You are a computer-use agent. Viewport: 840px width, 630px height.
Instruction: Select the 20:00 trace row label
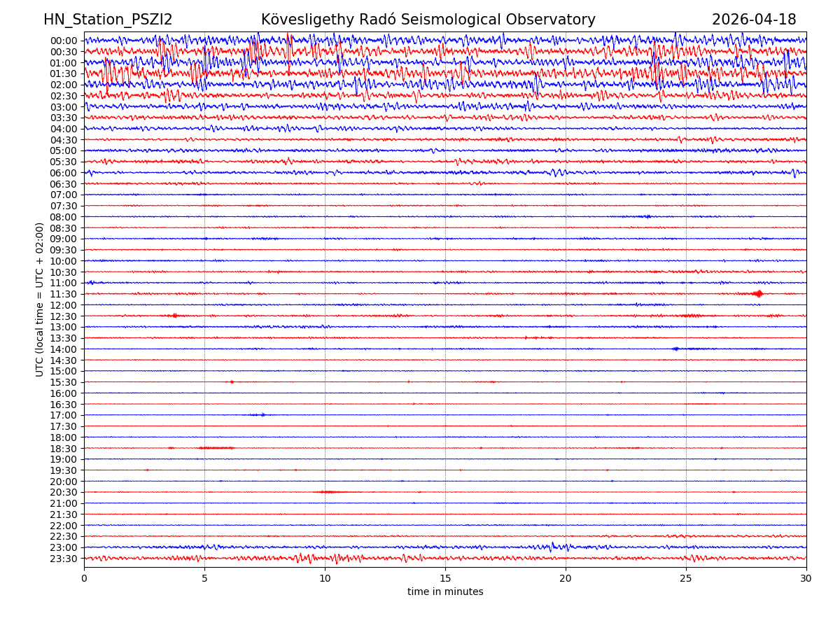coord(63,482)
